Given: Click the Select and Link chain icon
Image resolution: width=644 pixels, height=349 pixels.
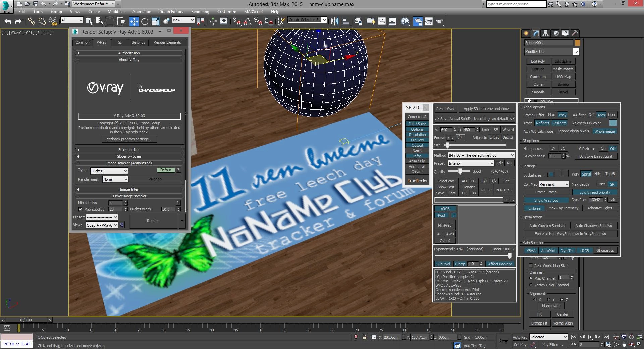Looking at the screenshot, I should pyautogui.click(x=31, y=21).
